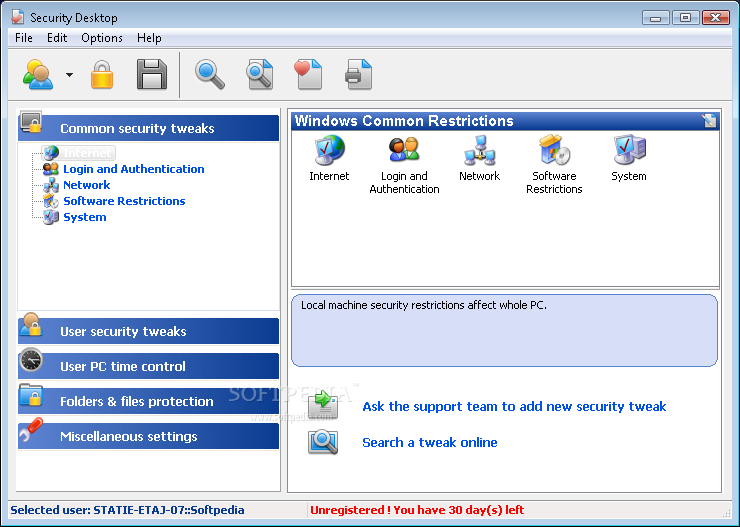Click the Internet globe icon in right panel

[x=329, y=150]
